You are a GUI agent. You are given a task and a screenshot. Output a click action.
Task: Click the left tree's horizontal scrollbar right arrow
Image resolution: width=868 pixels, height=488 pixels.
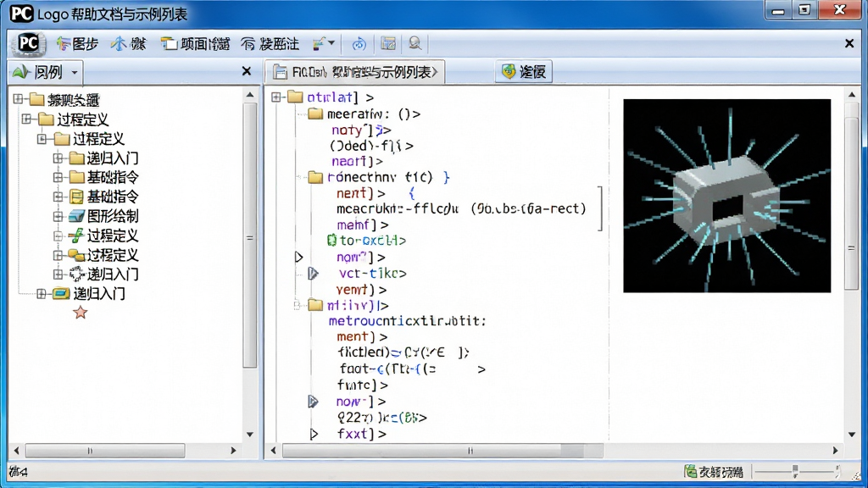pos(234,451)
